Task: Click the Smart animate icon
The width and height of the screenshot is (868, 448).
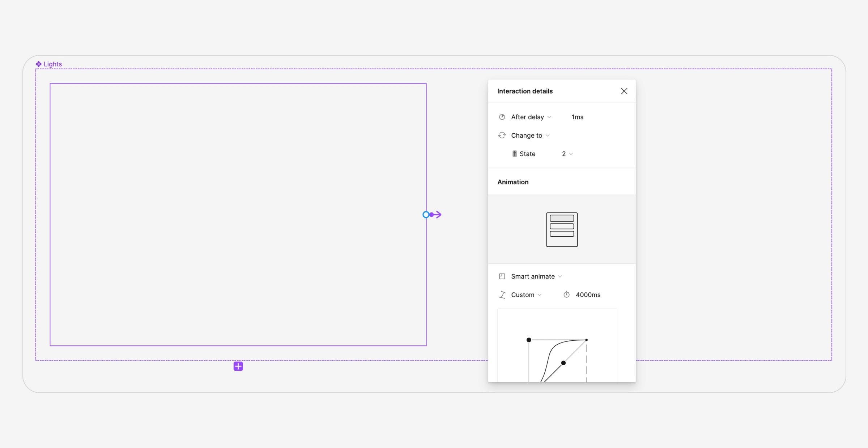Action: point(502,276)
